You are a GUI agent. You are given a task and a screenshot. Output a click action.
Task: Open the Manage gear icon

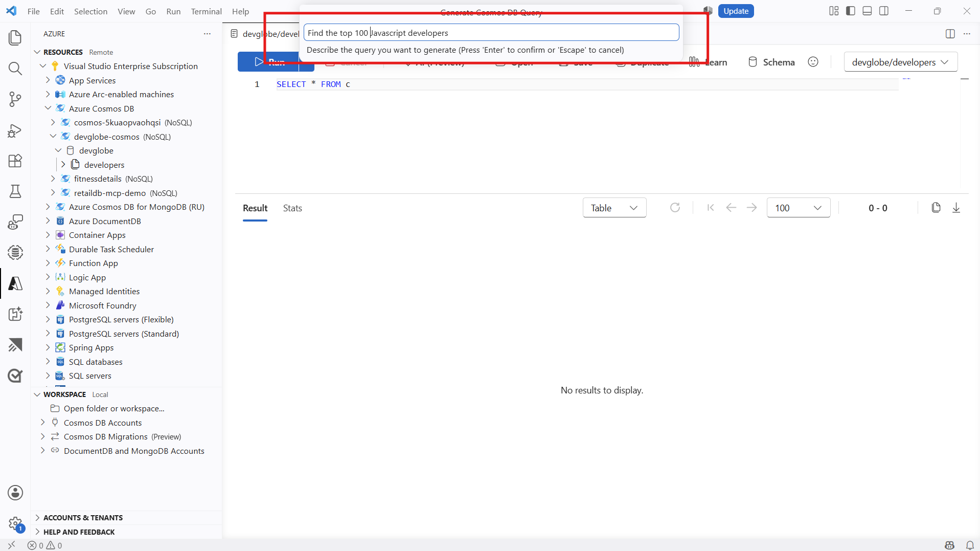click(x=15, y=523)
